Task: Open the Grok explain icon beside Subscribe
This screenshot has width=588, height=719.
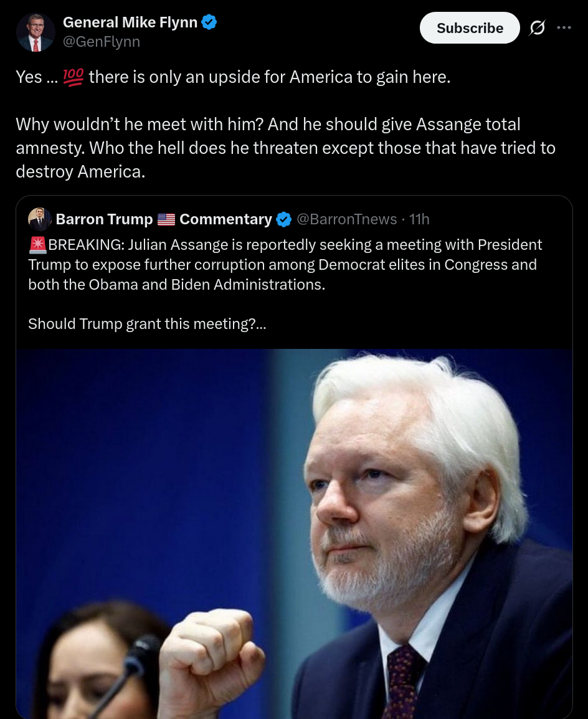Action: pos(537,28)
